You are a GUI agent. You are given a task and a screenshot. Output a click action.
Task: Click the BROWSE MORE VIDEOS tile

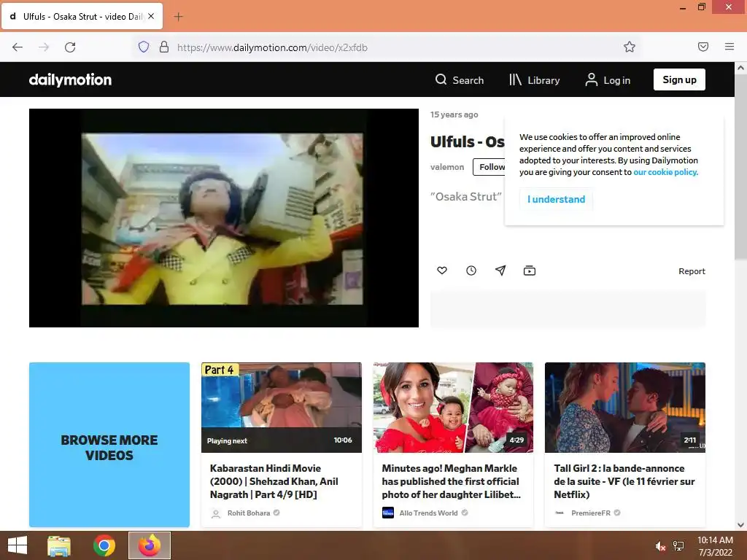109,444
